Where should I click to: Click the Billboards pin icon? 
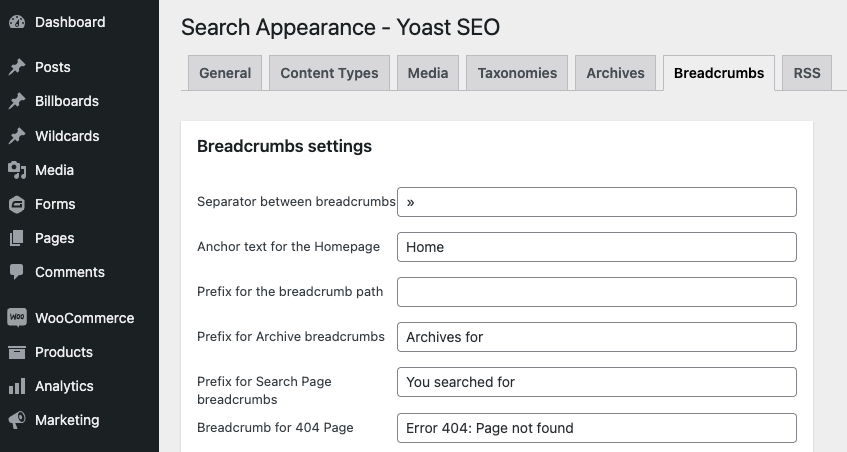click(x=17, y=101)
